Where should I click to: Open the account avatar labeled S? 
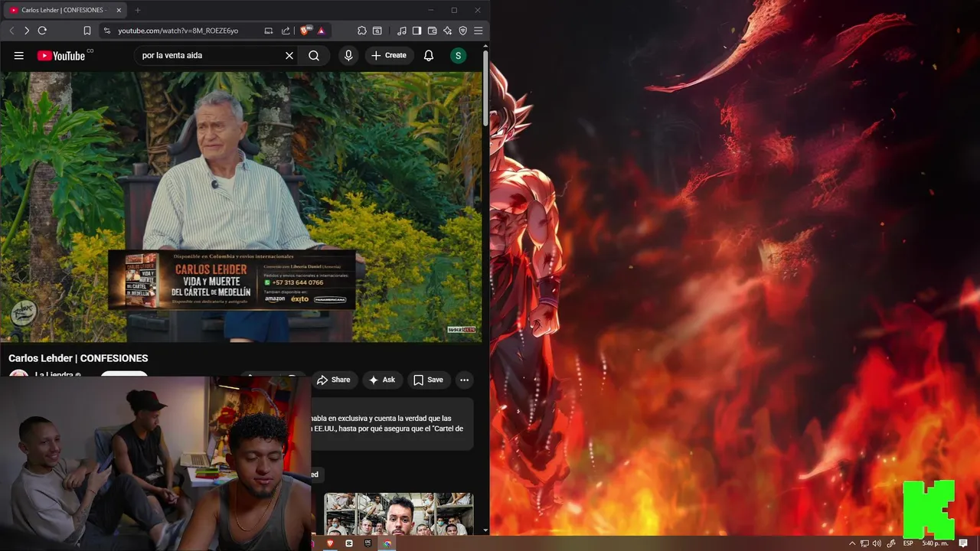point(458,55)
